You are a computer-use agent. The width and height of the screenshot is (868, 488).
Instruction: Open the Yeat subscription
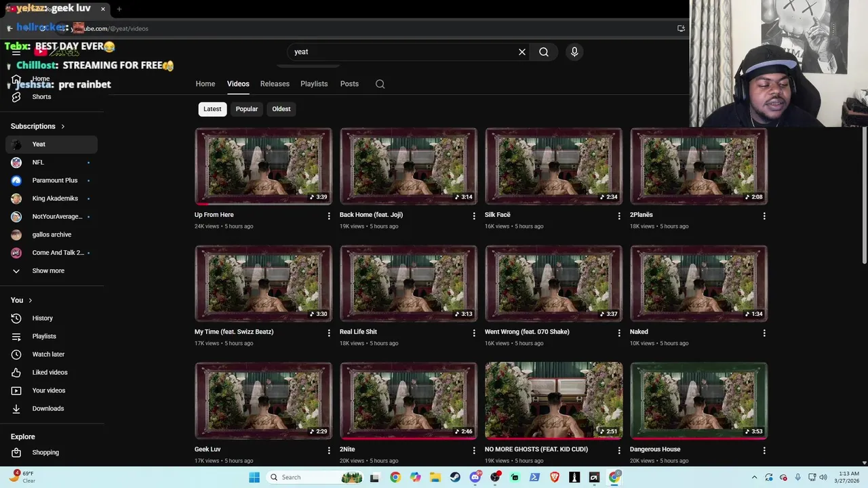click(x=52, y=144)
